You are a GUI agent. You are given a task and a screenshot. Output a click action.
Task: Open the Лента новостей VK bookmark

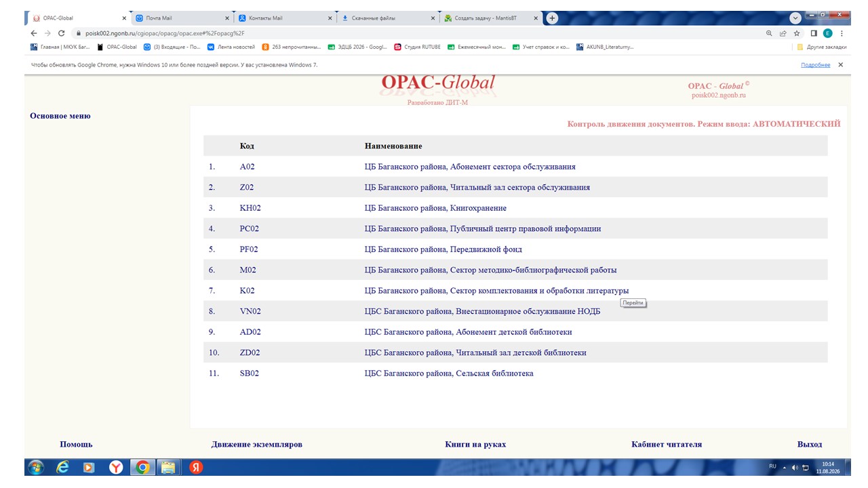pyautogui.click(x=231, y=47)
